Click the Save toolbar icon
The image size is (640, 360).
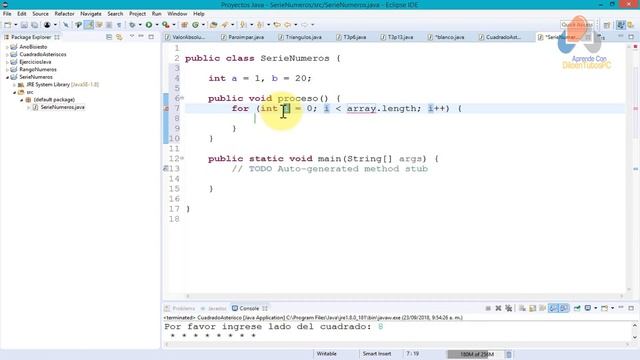24,25
